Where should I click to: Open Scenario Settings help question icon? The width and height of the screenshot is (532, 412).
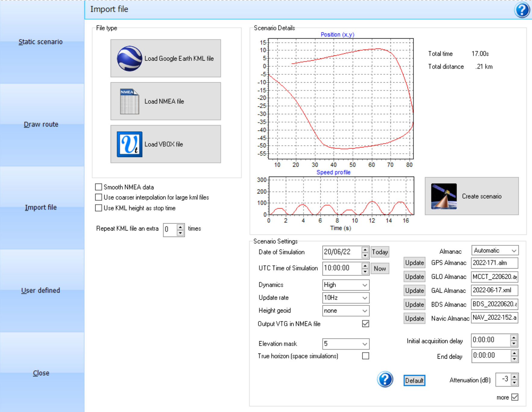385,379
